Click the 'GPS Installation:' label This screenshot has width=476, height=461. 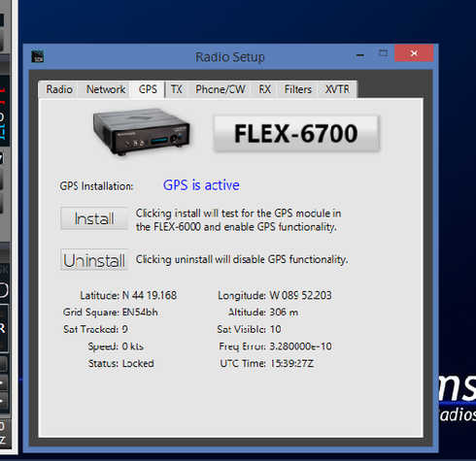pyautogui.click(x=96, y=186)
